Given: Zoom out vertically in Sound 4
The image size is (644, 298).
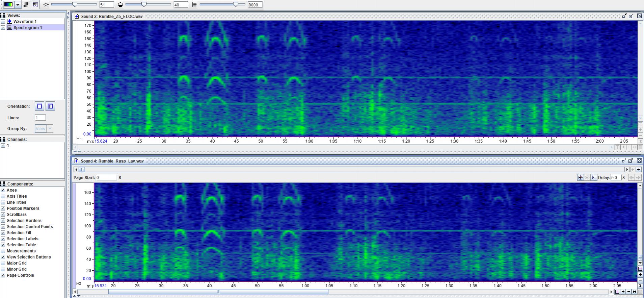Looking at the screenshot, I should [x=640, y=280].
